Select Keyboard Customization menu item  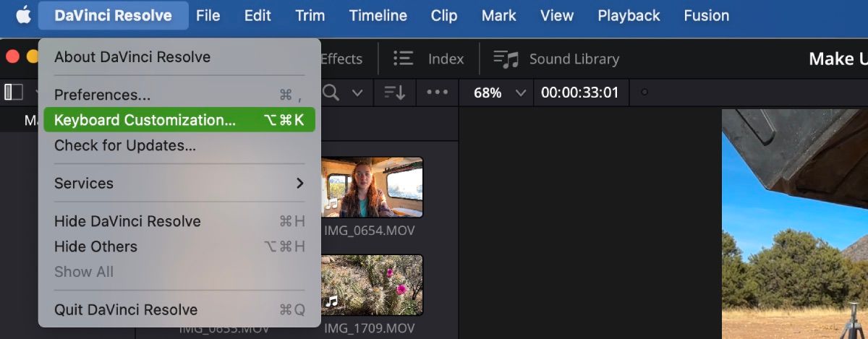[179, 120]
